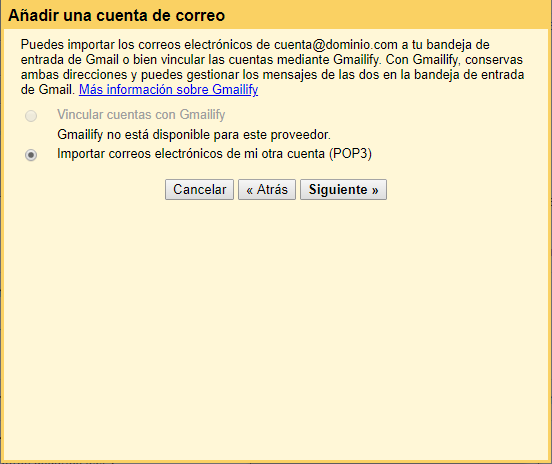Go back with the « Atrás button

click(x=267, y=189)
